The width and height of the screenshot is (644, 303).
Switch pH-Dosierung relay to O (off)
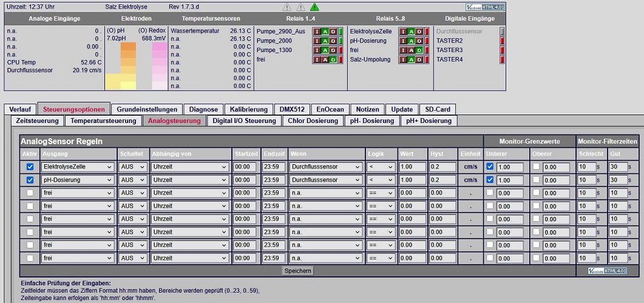[x=419, y=41]
